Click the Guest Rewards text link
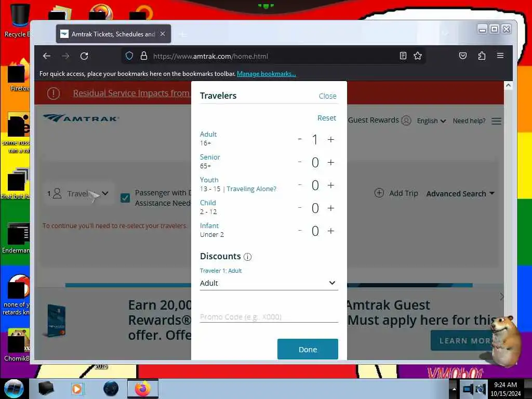 [x=373, y=120]
